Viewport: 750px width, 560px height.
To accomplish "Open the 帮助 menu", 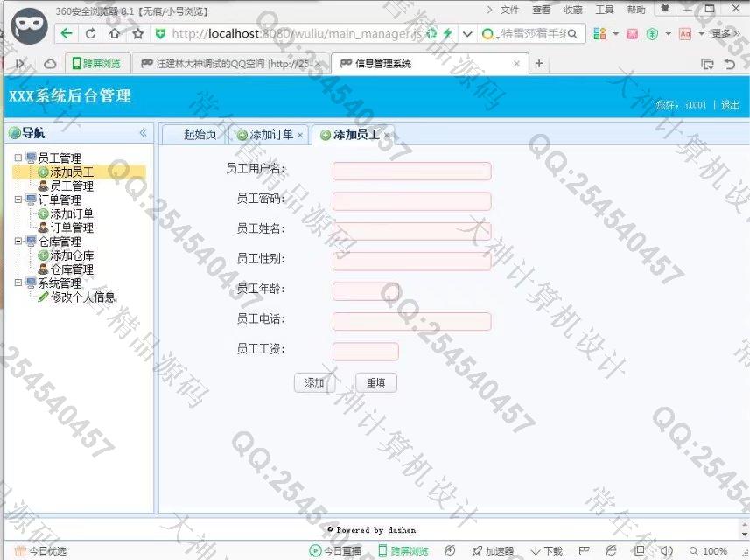I will click(x=636, y=10).
